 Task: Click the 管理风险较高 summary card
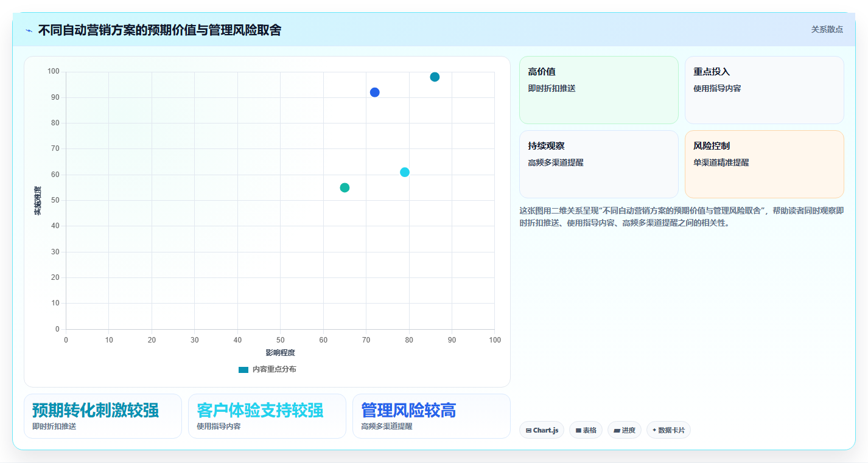[x=432, y=416]
